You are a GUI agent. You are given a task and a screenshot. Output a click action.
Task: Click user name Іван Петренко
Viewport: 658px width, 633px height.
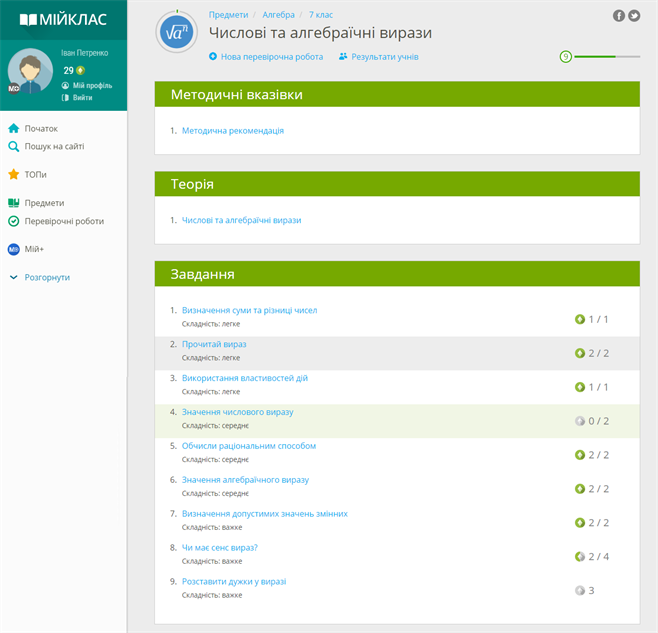tap(84, 53)
